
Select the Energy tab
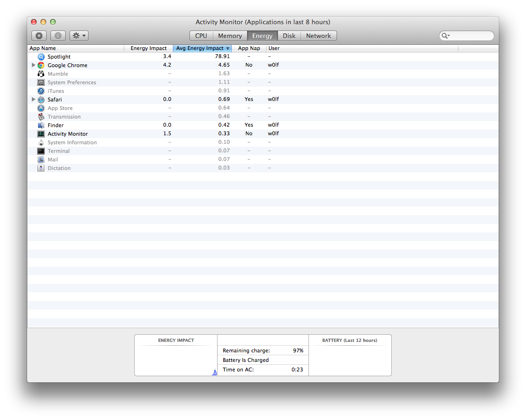click(262, 36)
